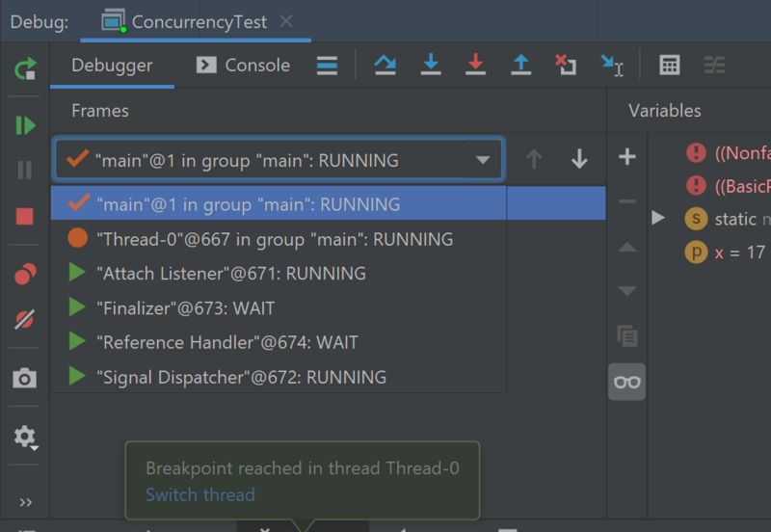Click Step Out arrow
This screenshot has width=771, height=532.
click(520, 65)
